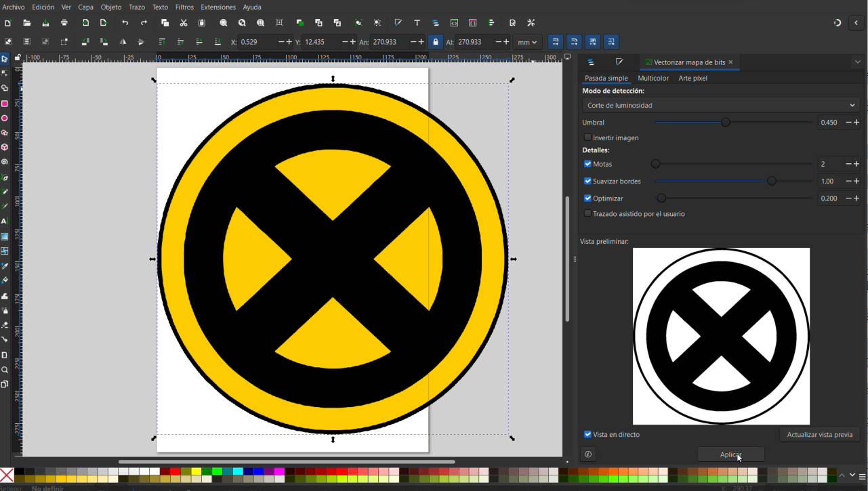Open Modo de detección dropdown
Screen dimensions: 868x491
point(721,105)
